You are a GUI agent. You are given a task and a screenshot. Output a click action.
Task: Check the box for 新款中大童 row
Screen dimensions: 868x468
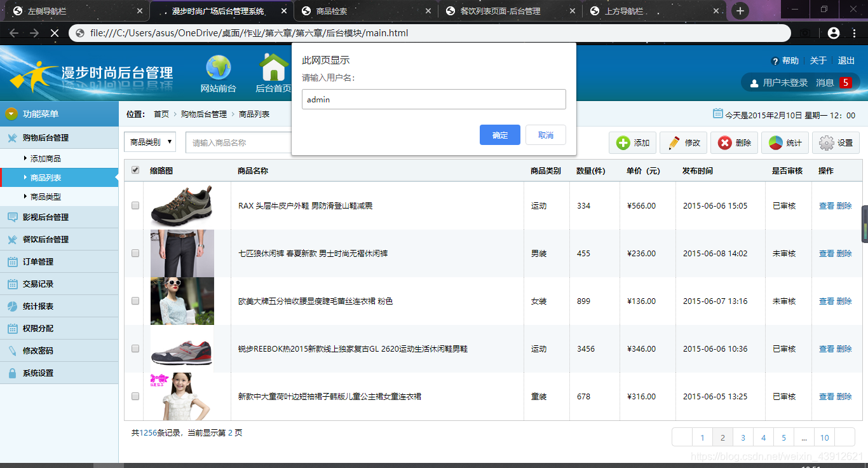click(135, 396)
